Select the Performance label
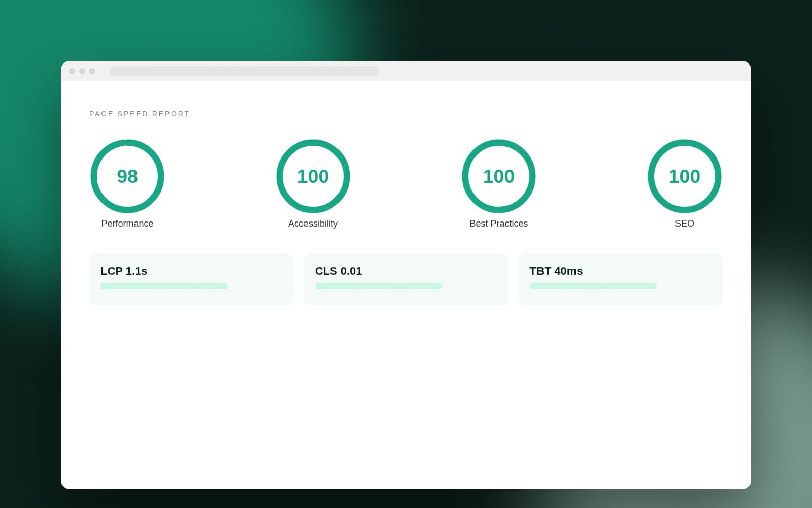This screenshot has width=812, height=508. pos(127,224)
